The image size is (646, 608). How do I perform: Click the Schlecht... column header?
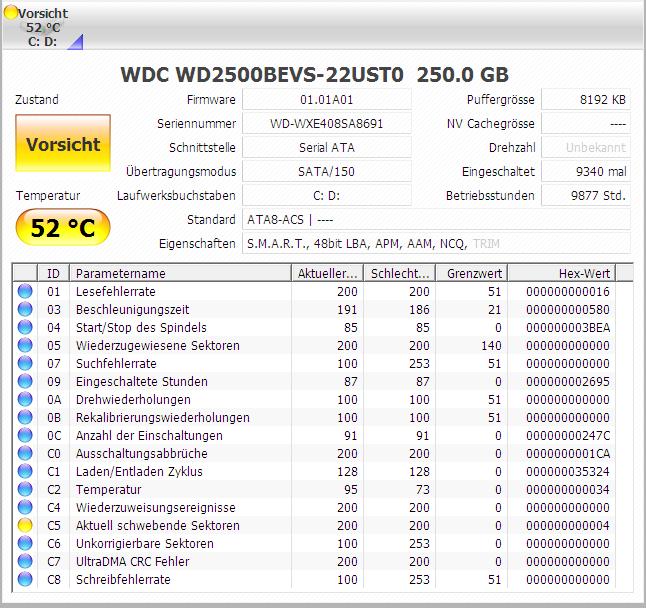pos(400,273)
